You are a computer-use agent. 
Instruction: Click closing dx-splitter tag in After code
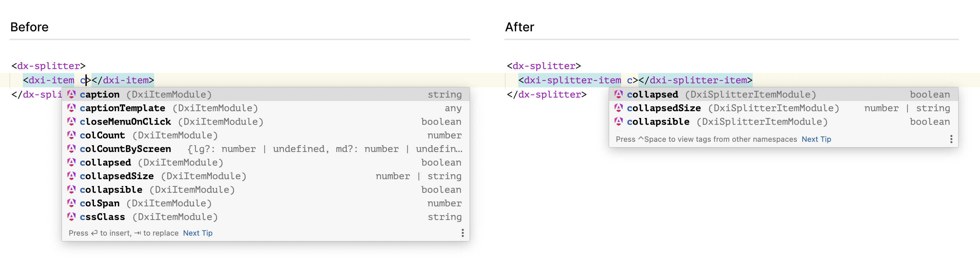click(547, 94)
